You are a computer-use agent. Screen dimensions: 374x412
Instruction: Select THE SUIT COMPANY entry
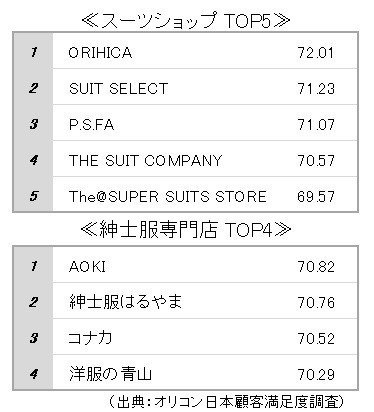pos(145,161)
